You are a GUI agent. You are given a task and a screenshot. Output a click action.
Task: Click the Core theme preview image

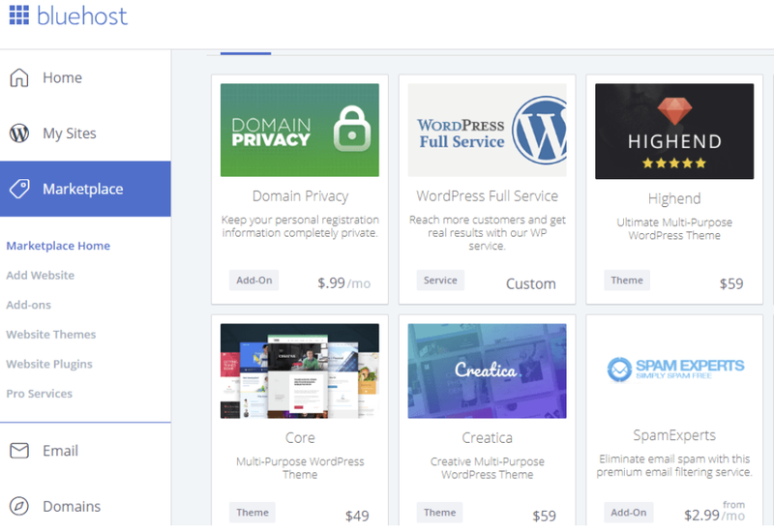pos(300,371)
